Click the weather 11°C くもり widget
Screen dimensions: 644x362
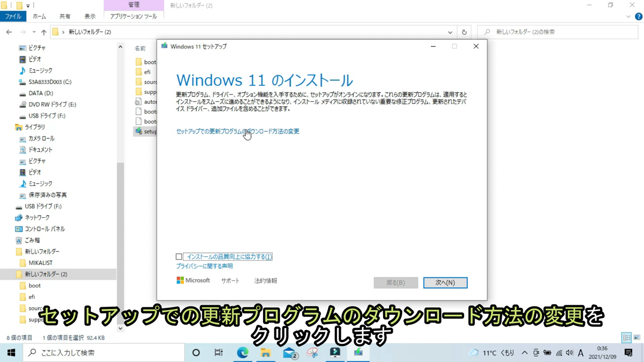pyautogui.click(x=491, y=353)
